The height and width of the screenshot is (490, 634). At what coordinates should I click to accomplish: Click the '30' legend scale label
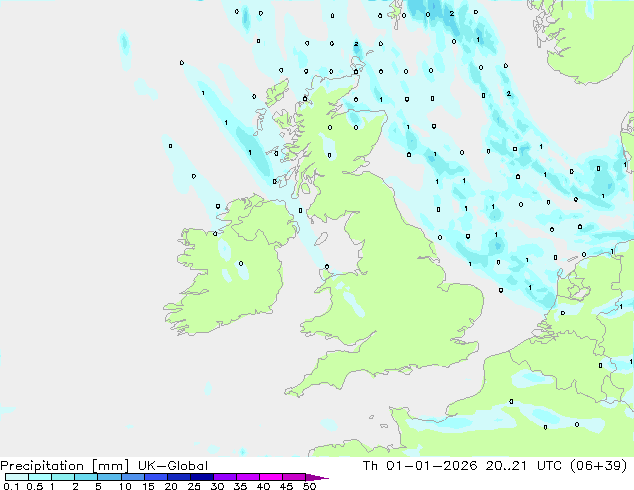tap(217, 486)
